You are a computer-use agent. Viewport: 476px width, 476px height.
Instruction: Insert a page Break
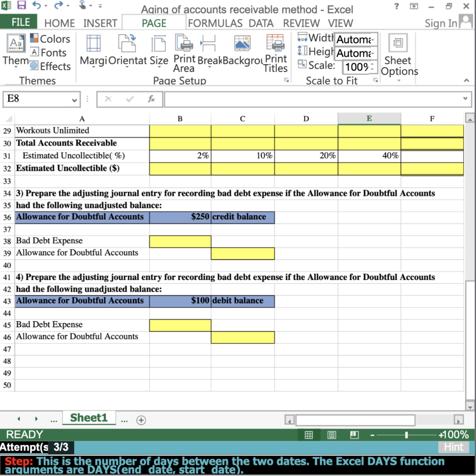pos(209,51)
